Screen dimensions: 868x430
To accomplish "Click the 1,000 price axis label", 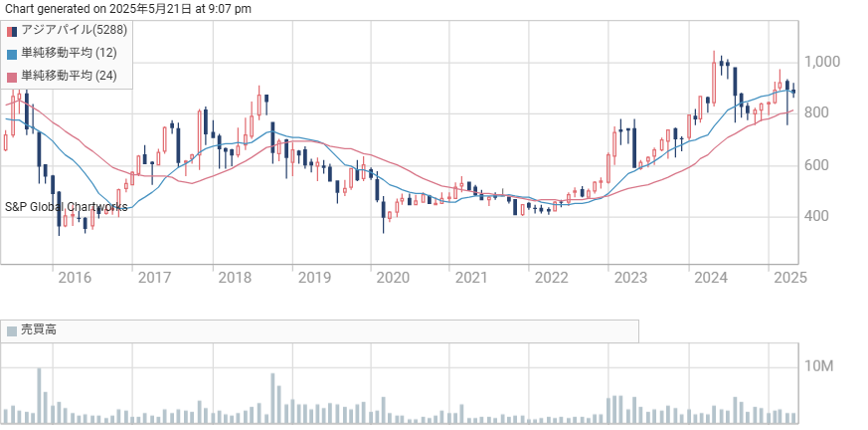I will coord(822,62).
